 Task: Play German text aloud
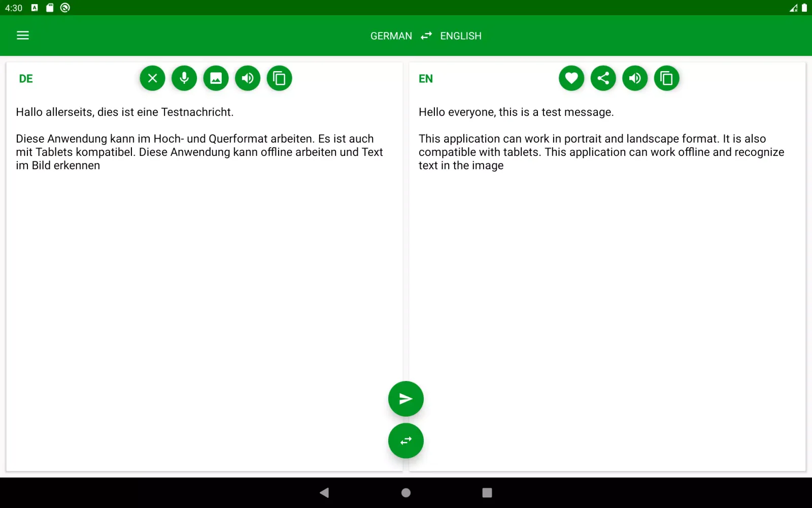(x=248, y=78)
